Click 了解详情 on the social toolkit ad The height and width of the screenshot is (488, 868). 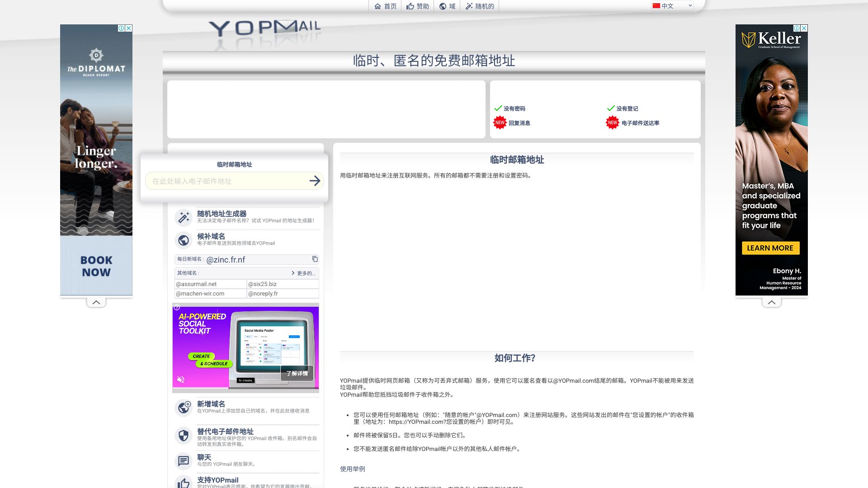(297, 373)
